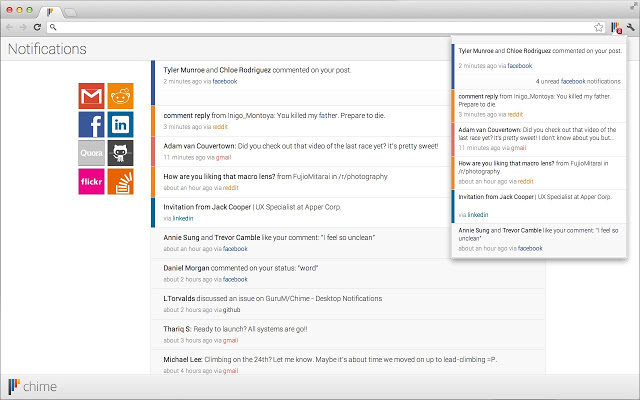Viewport: 640px width, 400px height.
Task: Open popup notification from Tyler Munroe and Chloe Rodriguez
Action: point(539,58)
